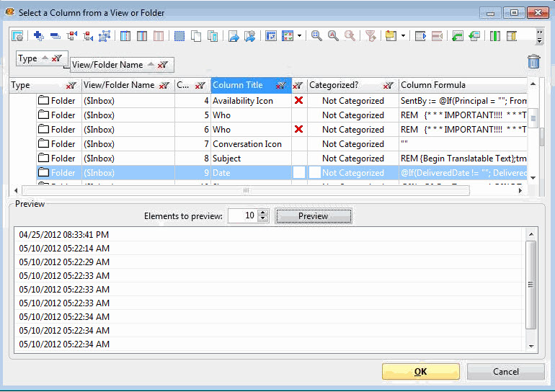This screenshot has width=555, height=392.
Task: Click the blue plus expand-all icon
Action: coord(38,35)
